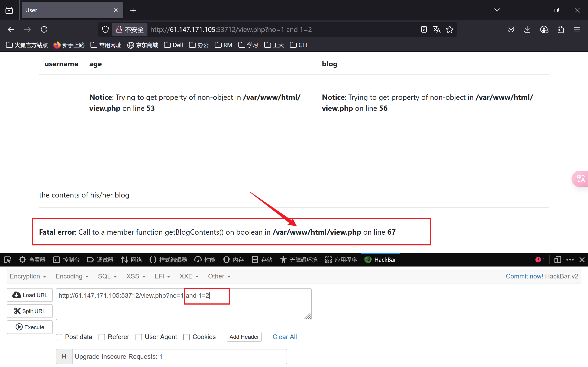The image size is (588, 367).
Task: Open the extensions puzzle icon
Action: click(x=560, y=29)
